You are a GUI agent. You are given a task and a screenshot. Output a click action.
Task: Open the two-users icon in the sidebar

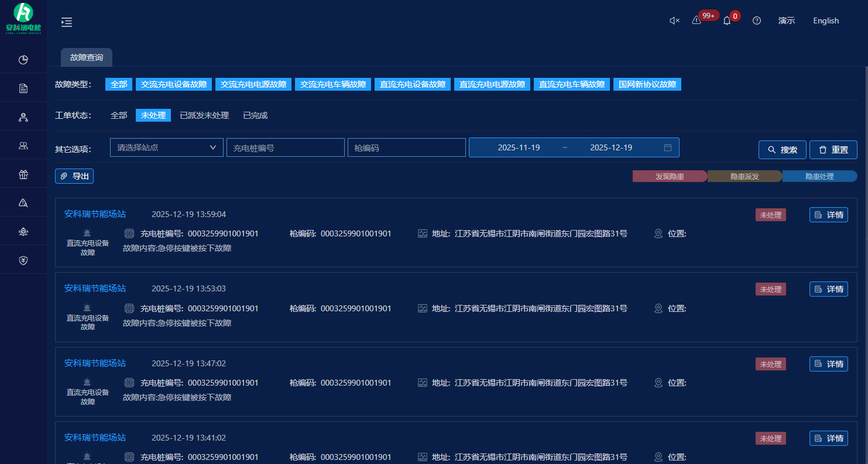(23, 146)
